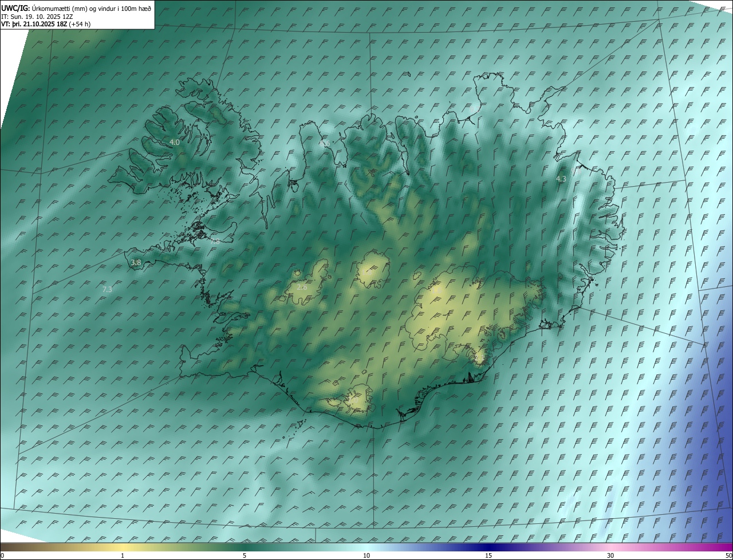Click the 4.0 value over the Westfjords
The width and height of the screenshot is (733, 560).
point(175,142)
